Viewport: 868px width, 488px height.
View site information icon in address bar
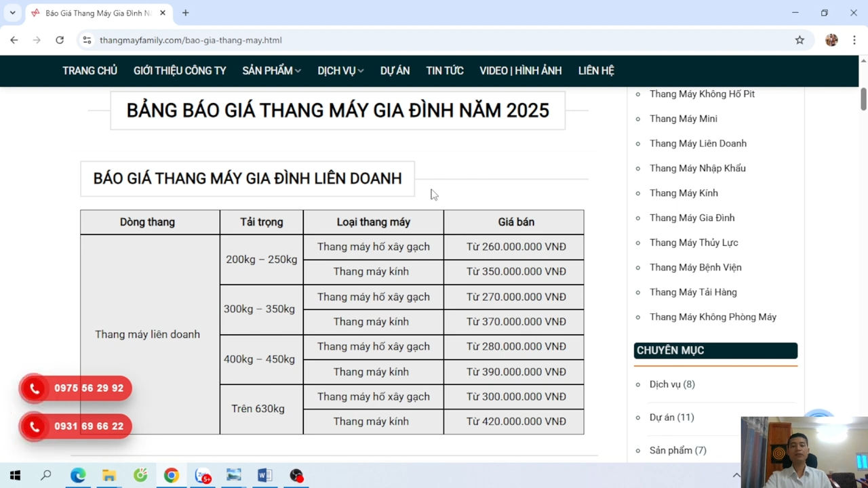point(87,40)
